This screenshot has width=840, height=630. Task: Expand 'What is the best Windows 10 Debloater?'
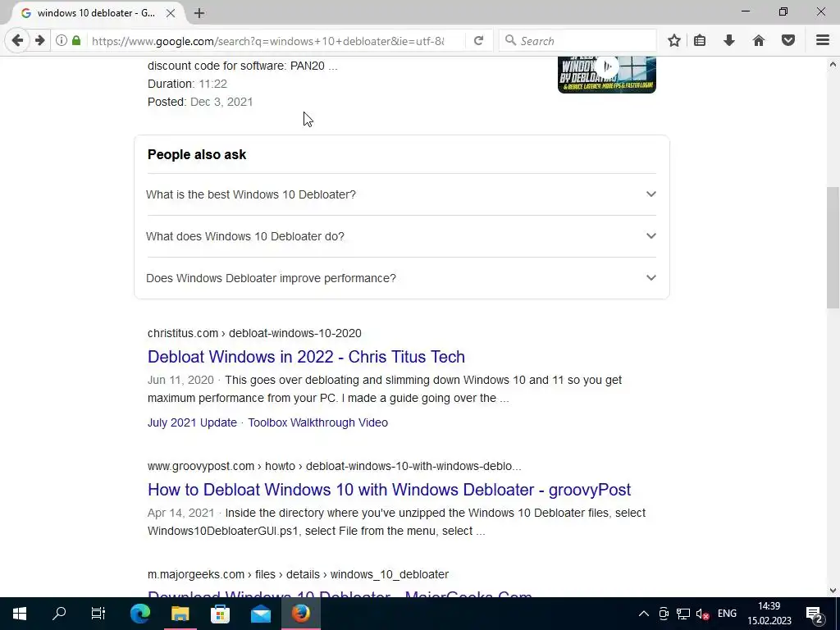coord(401,194)
